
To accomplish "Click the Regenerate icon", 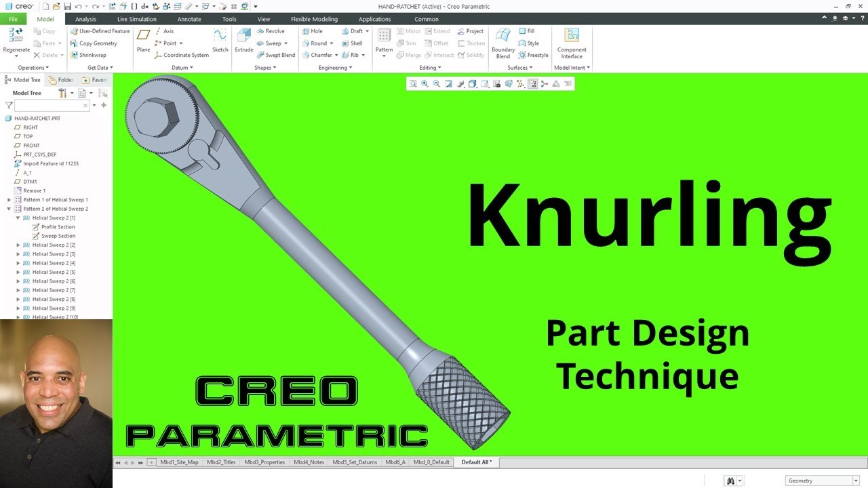I will click(x=16, y=35).
